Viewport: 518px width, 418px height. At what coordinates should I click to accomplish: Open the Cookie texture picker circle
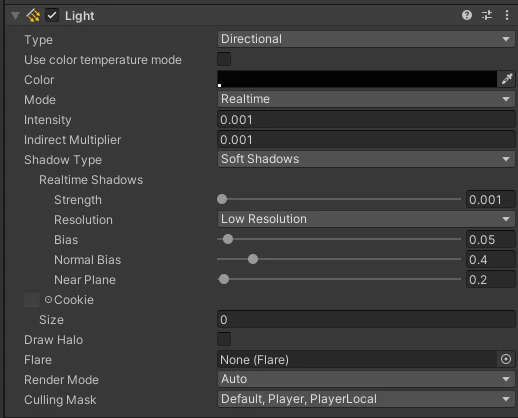point(48,299)
